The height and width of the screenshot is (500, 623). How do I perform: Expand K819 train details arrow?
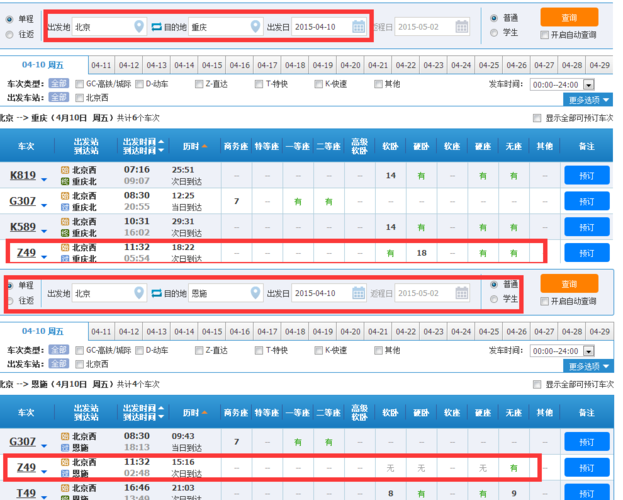point(44,180)
